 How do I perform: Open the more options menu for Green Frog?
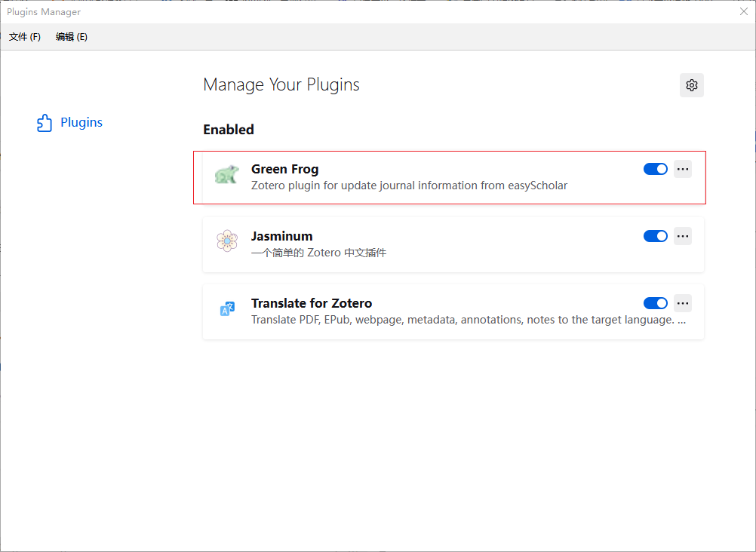pyautogui.click(x=683, y=169)
